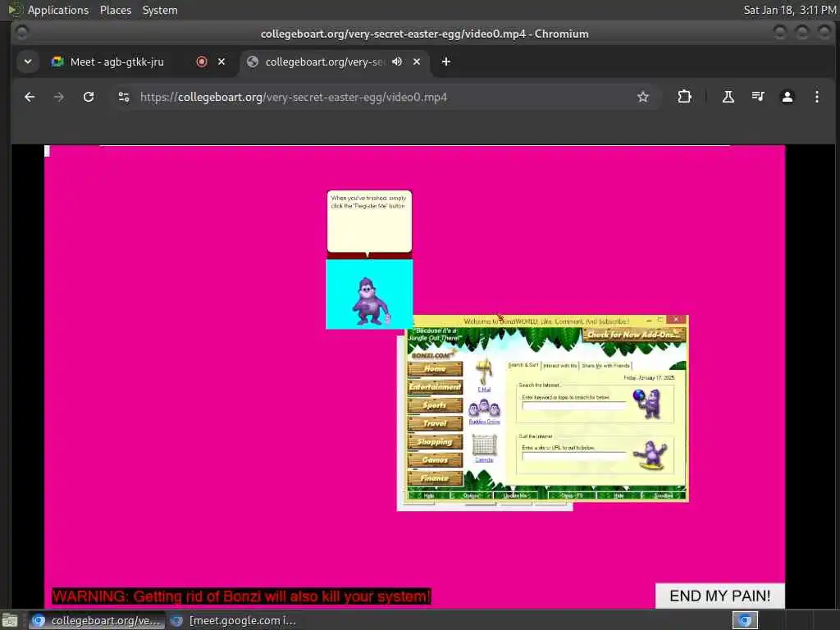Image resolution: width=840 pixels, height=630 pixels.
Task: Open Chrome Labs flask icon
Action: click(x=728, y=97)
